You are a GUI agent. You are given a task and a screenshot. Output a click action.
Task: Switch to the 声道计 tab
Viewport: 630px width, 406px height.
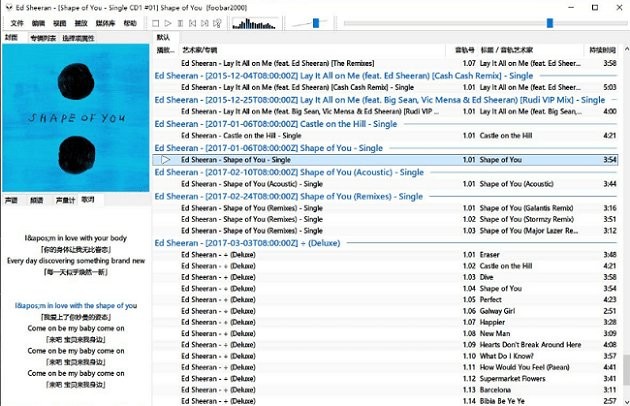click(64, 200)
